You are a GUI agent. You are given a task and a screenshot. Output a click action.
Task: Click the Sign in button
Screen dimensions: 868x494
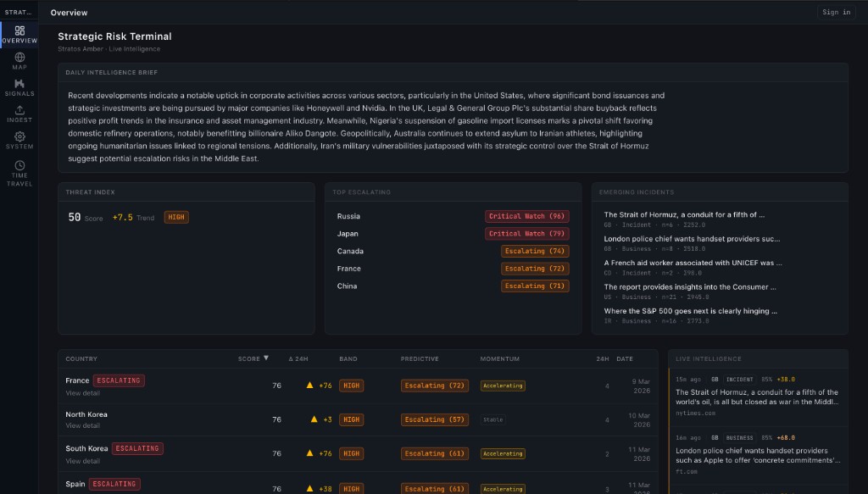click(836, 13)
